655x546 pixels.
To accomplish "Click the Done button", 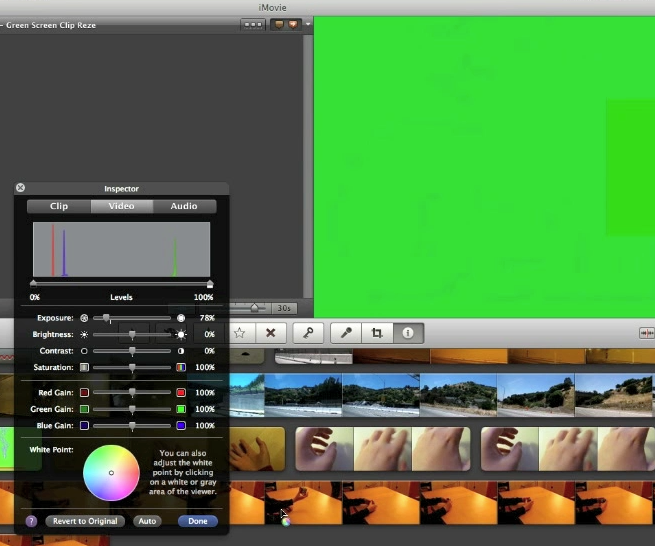I will (x=198, y=521).
